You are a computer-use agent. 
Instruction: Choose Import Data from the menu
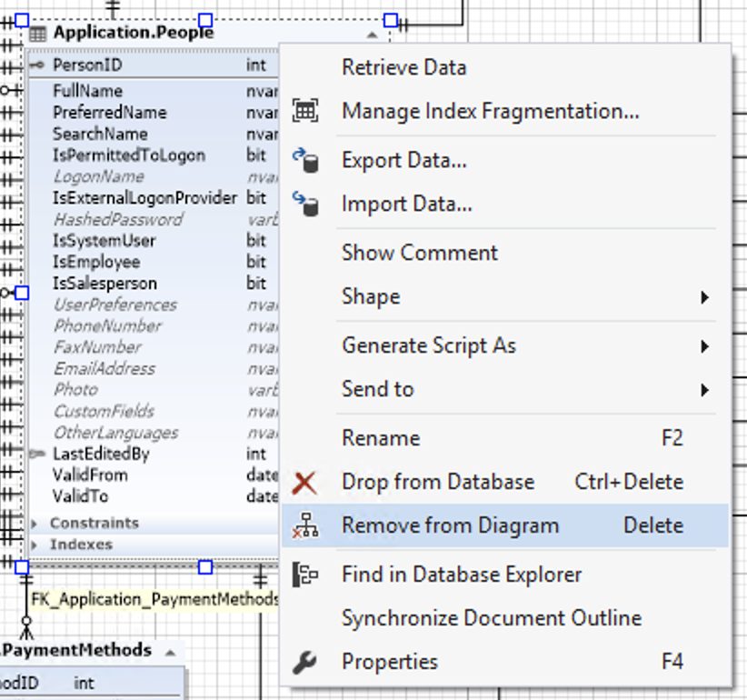pyautogui.click(x=505, y=204)
